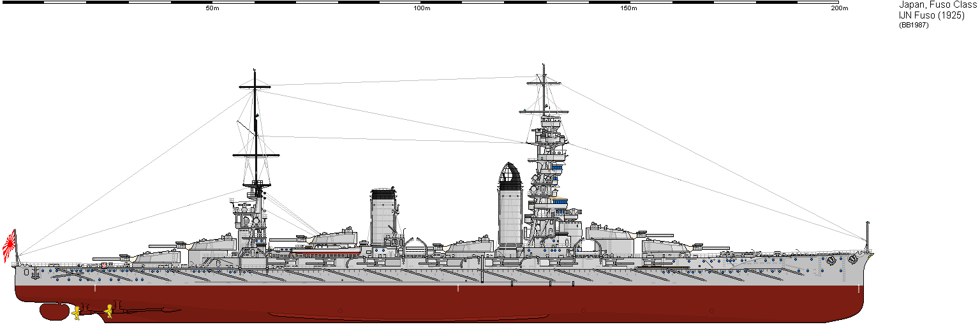
Task: Click the "(BB1987)" credit text
Action: (x=913, y=25)
